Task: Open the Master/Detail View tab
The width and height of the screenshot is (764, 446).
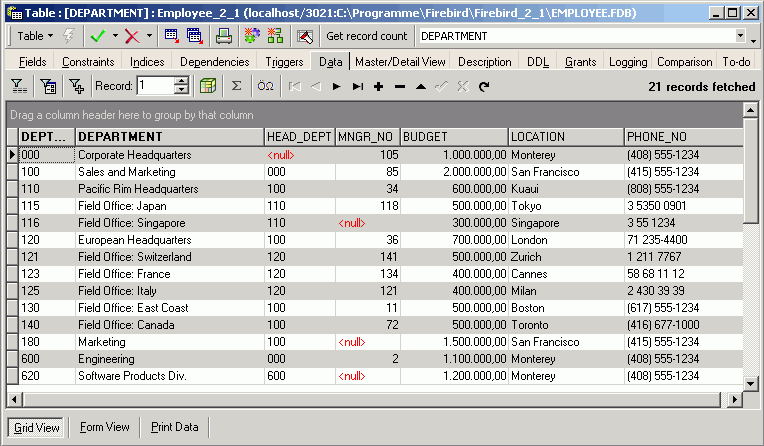Action: coord(400,62)
